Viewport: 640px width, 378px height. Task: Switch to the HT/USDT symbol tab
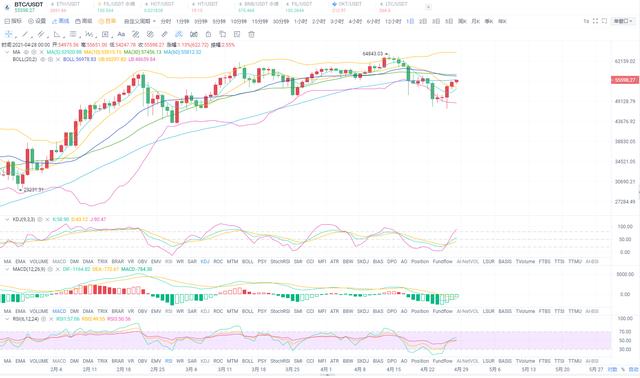(205, 7)
